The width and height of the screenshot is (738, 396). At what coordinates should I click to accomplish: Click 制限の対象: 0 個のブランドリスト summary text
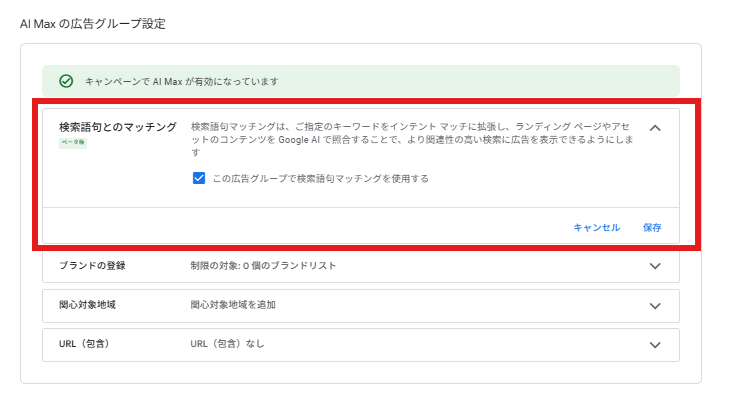[x=263, y=266]
